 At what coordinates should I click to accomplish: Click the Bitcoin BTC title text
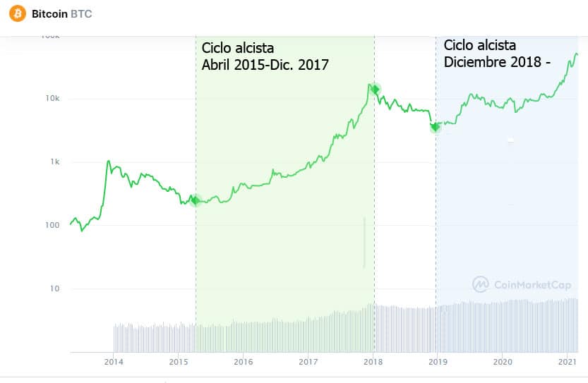click(62, 14)
